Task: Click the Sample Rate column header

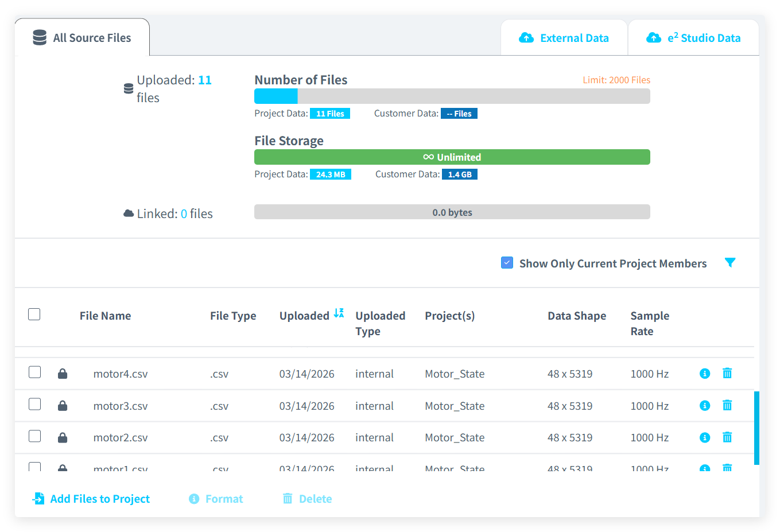Action: pos(650,323)
